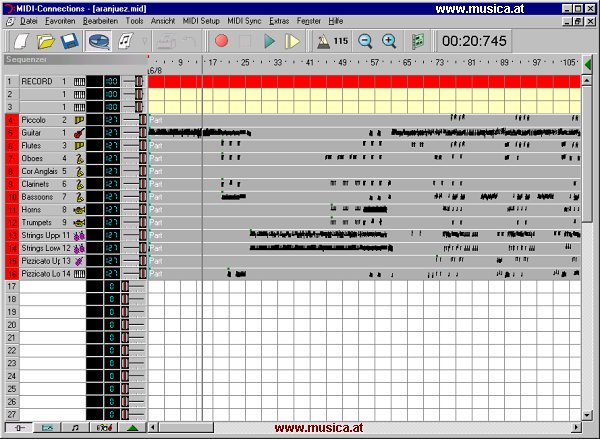Click the Pizzicato Lower track keyboard icon
The height and width of the screenshot is (439, 600).
click(79, 274)
